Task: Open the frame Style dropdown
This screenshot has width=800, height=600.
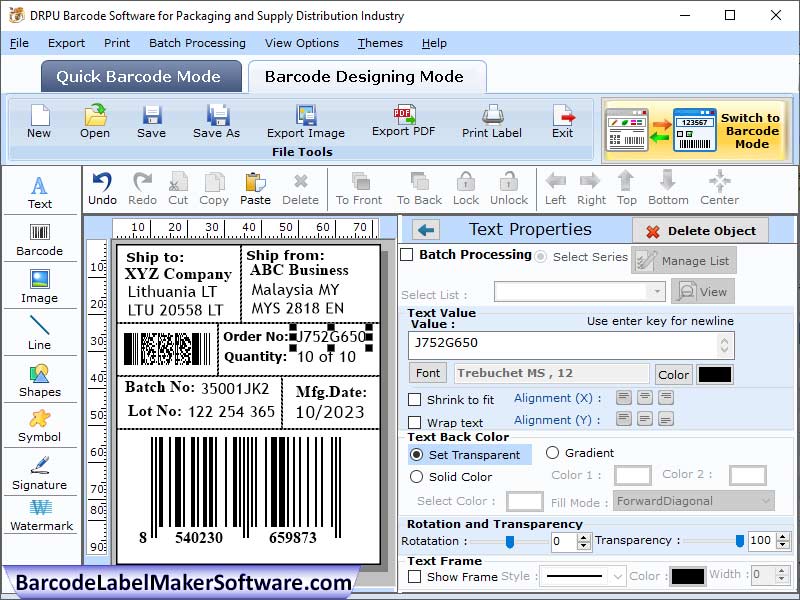Action: pyautogui.click(x=582, y=575)
